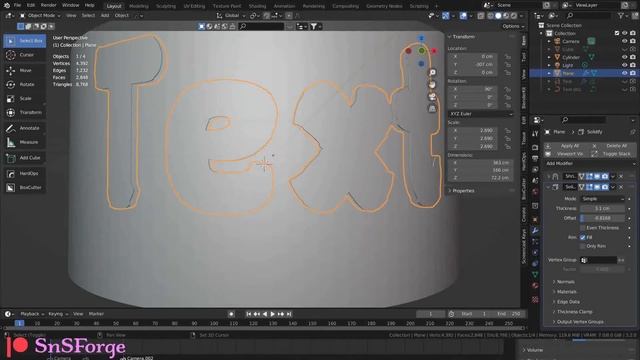The height and width of the screenshot is (360, 640).
Task: Click the Play animation button
Action: pyautogui.click(x=272, y=314)
